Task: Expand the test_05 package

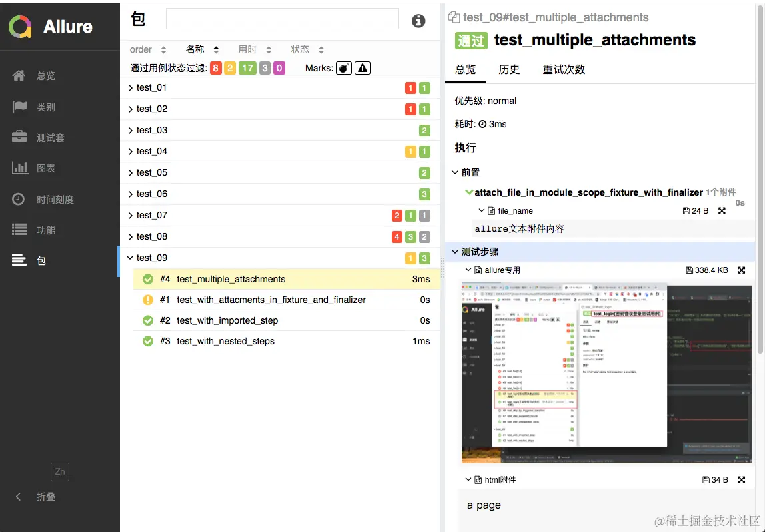Action: click(x=280, y=172)
